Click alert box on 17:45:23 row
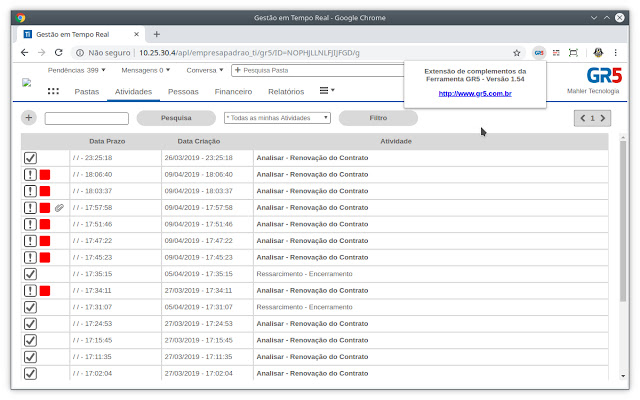Screen dimensions: 640x400 coord(30,258)
